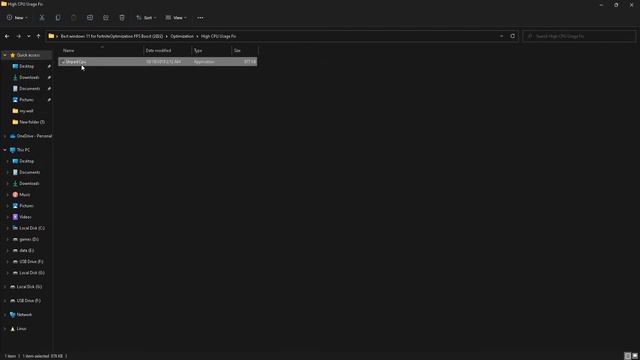Click the Copy icon in toolbar

58,18
